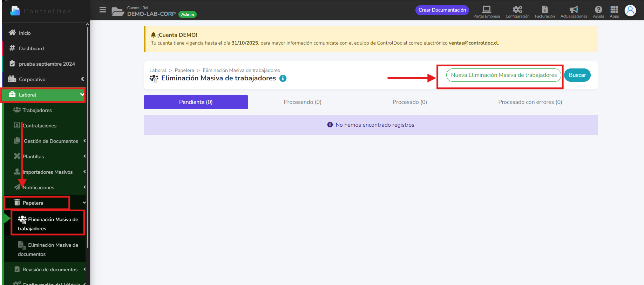644x285 pixels.
Task: Click the info icon beside page title
Action: [283, 78]
